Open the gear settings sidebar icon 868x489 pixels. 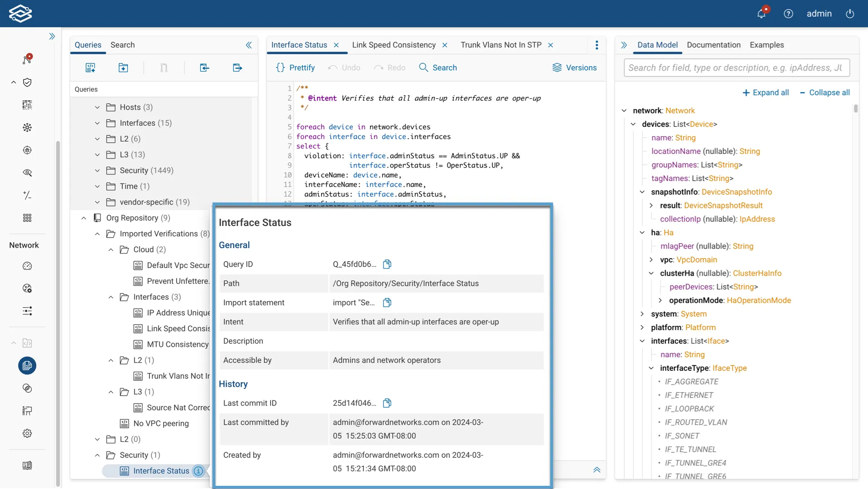point(27,433)
